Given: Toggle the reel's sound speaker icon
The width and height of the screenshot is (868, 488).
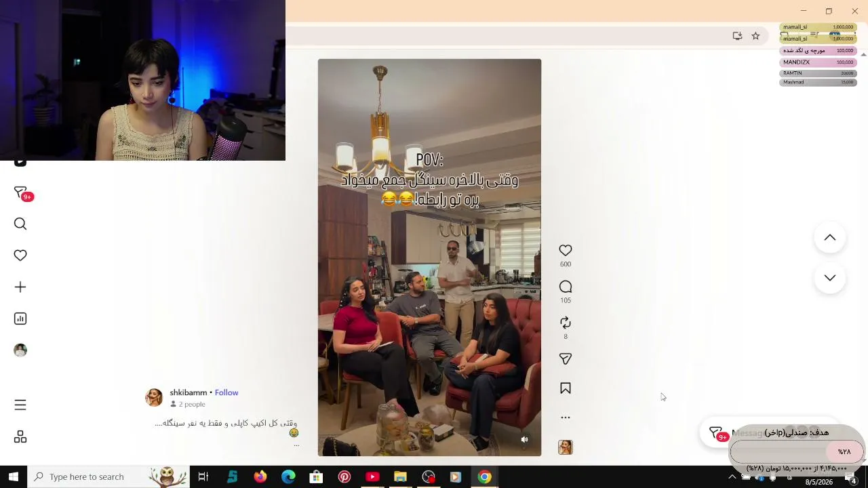Looking at the screenshot, I should click(x=524, y=440).
